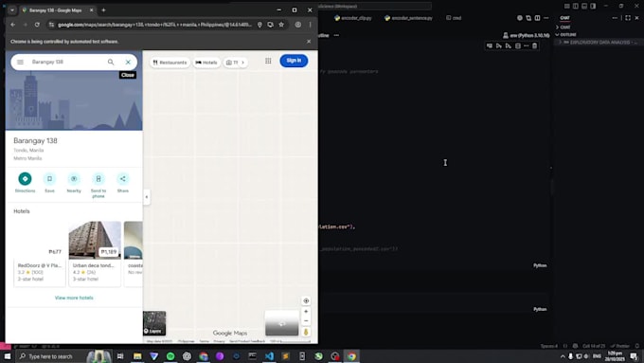
Task: Switch to encoder_sentence.py tab in VS Code
Action: [409, 18]
